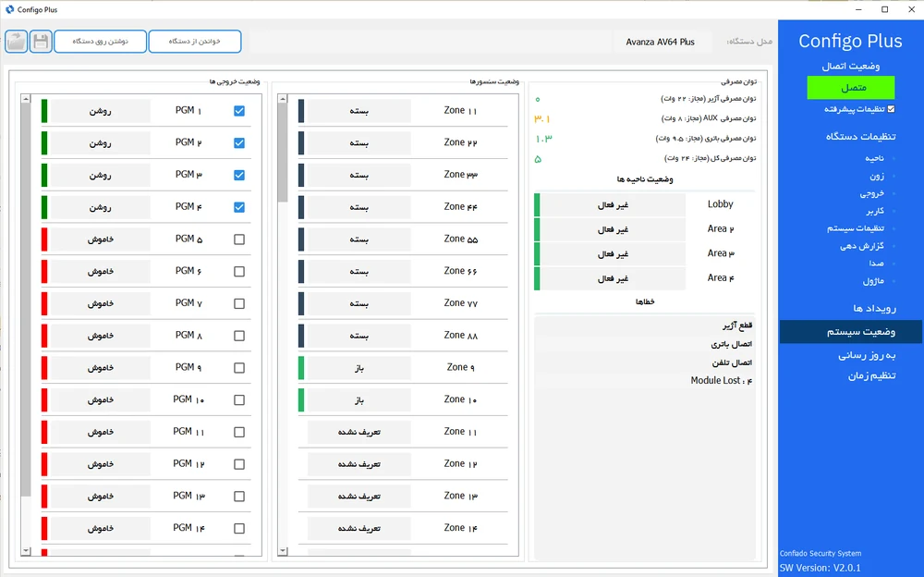This screenshot has height=577, width=924.
Task: Enable the PGM 9 checkbox
Action: click(239, 368)
